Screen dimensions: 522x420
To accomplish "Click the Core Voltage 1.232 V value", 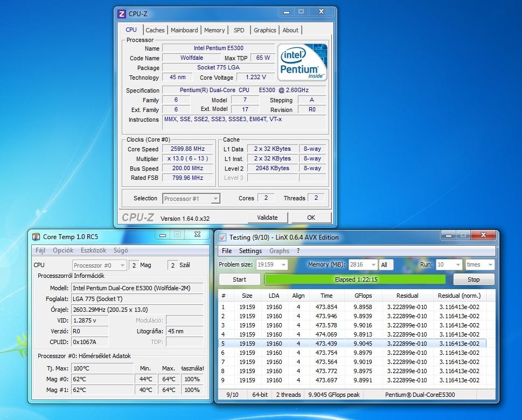I will pos(256,77).
